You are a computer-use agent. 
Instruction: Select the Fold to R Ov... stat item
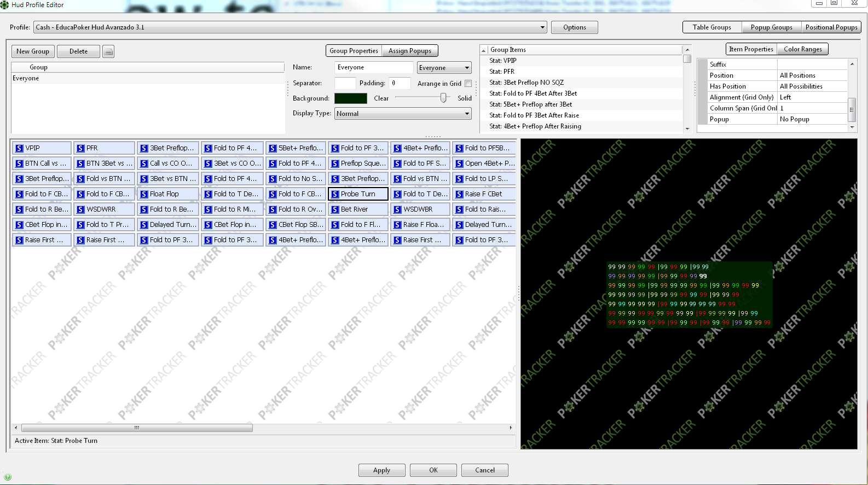(x=296, y=209)
